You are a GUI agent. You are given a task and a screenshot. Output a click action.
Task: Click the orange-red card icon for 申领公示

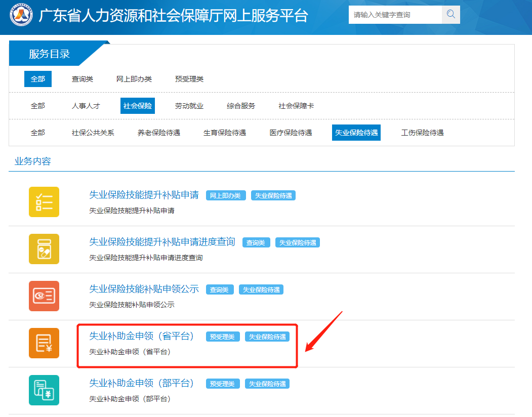click(x=44, y=296)
